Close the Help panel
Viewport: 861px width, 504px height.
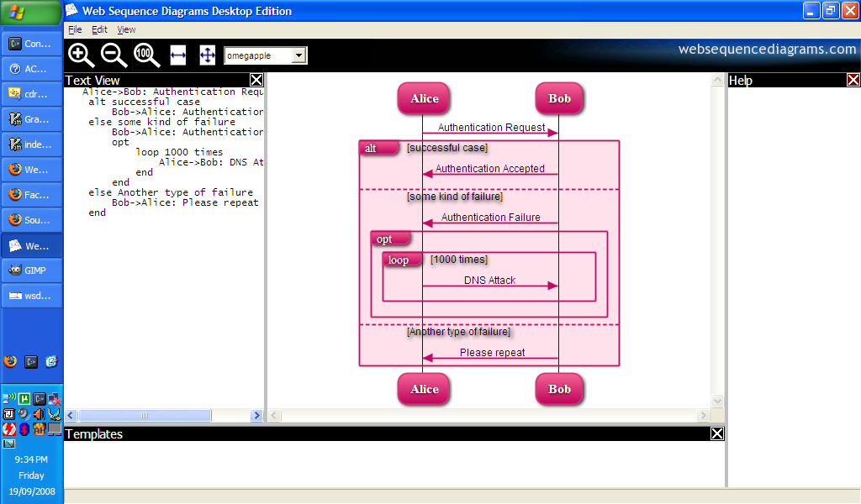[853, 81]
